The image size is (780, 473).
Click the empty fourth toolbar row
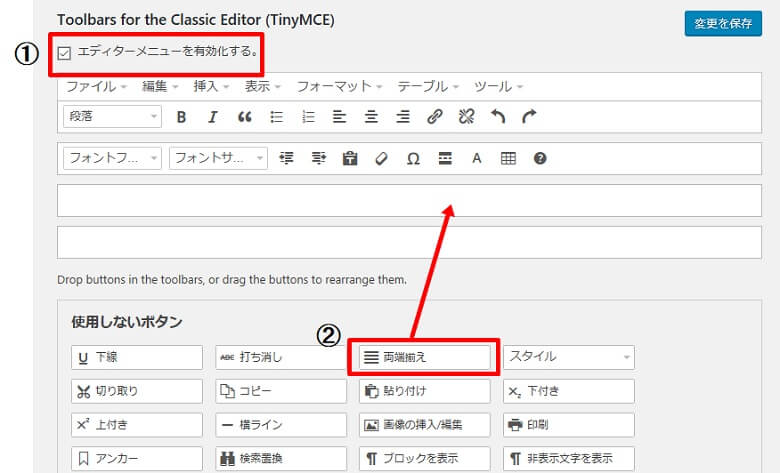[409, 242]
